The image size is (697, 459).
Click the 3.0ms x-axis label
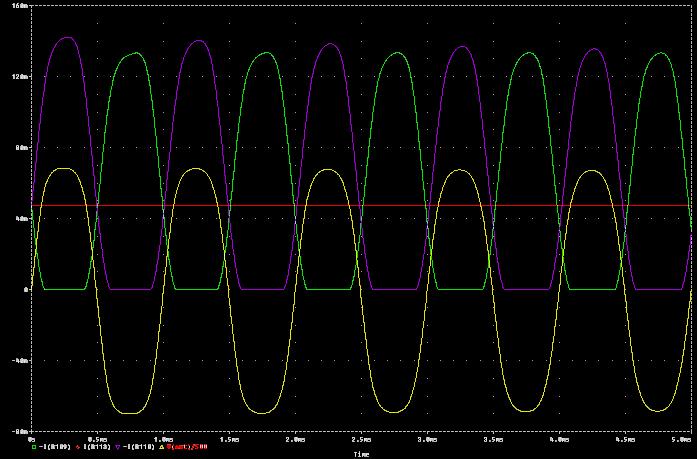pos(427,439)
